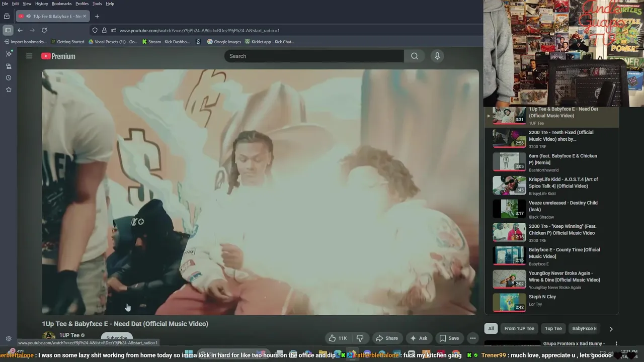This screenshot has height=362, width=644.
Task: Open the AI chatbot sparkle sidebar icon
Action: pos(9,54)
